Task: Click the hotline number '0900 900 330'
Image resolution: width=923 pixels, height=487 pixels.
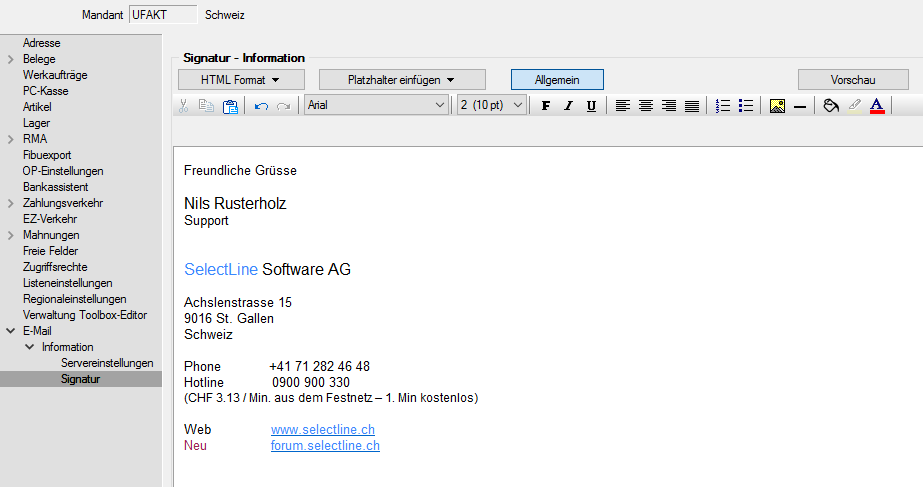Action: click(x=311, y=383)
